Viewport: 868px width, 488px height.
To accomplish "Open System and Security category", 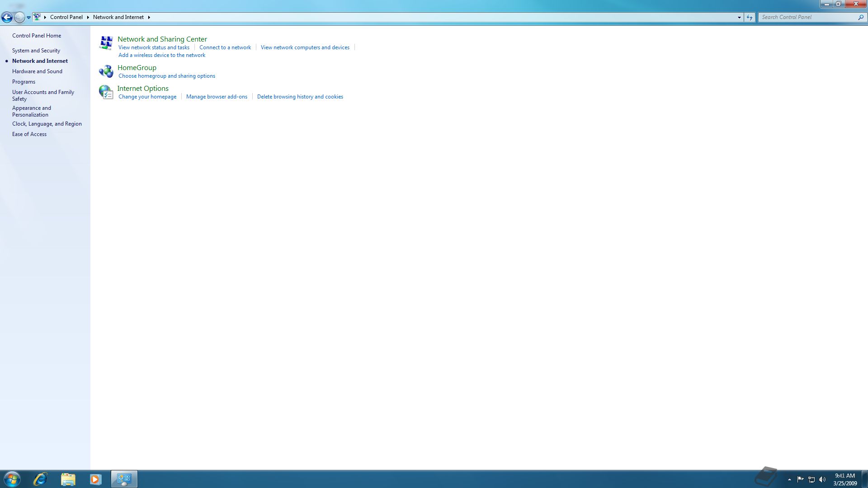I will (36, 51).
